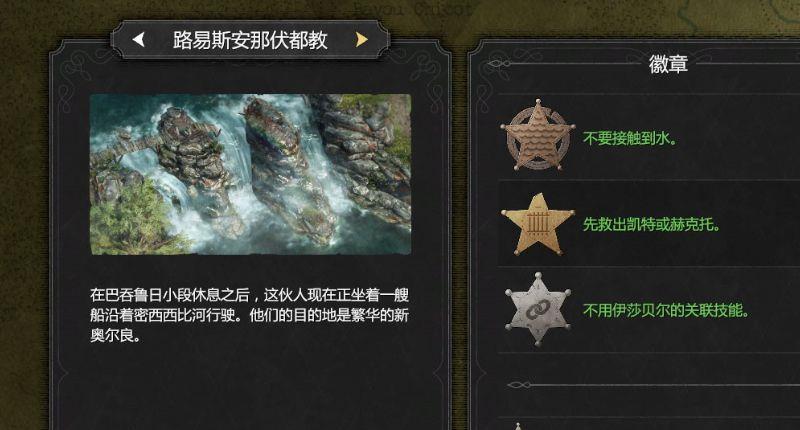Click badge text 不用伊莎贝尔的关联技能。
Image resolution: width=800 pixels, height=430 pixels.
tap(666, 310)
